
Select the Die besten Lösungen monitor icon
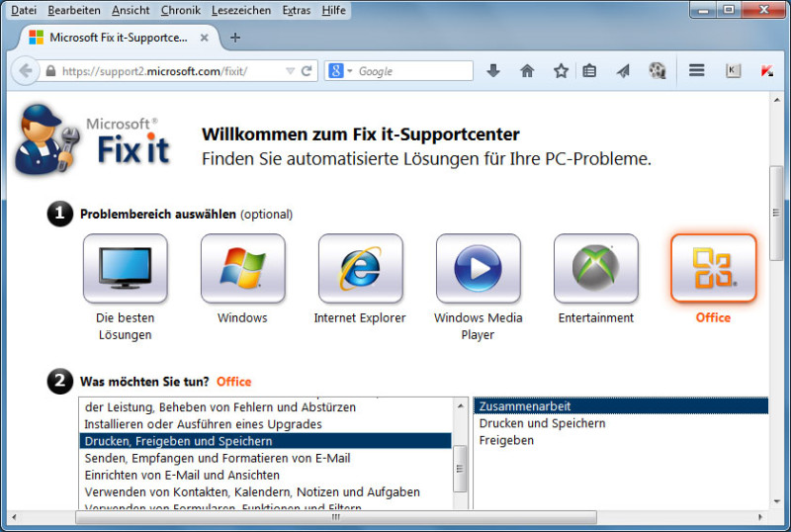(126, 268)
